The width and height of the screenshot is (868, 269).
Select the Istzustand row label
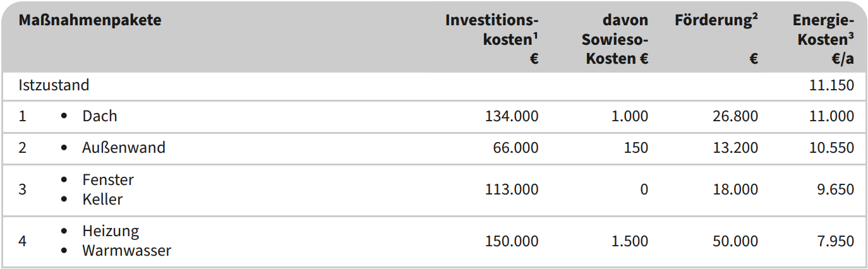54,85
